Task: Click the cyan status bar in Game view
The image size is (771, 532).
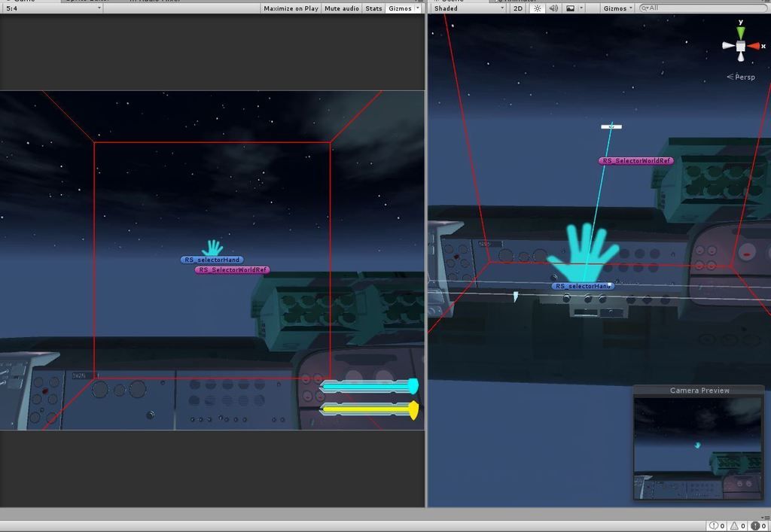Action: tap(369, 387)
